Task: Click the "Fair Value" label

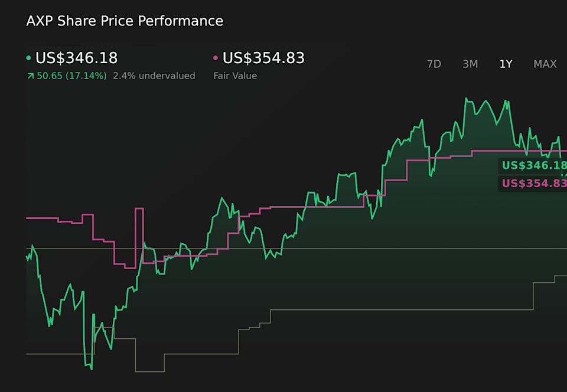Action: tap(235, 76)
